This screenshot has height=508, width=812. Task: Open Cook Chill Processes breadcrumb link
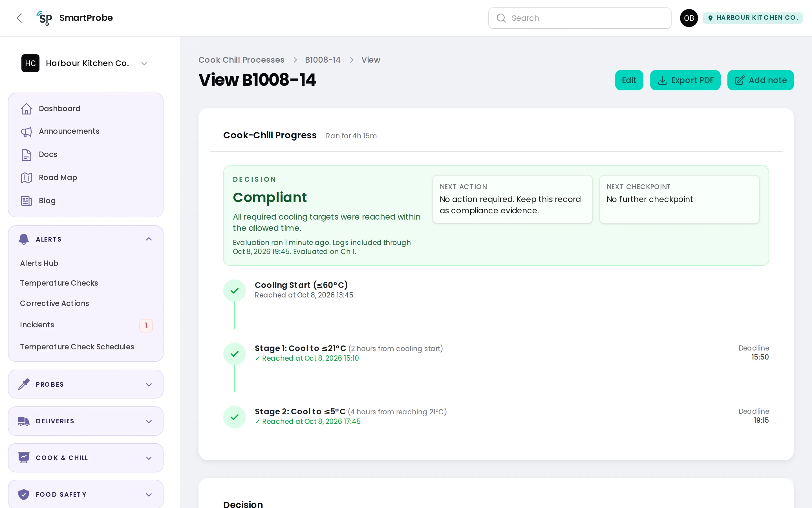tap(241, 60)
